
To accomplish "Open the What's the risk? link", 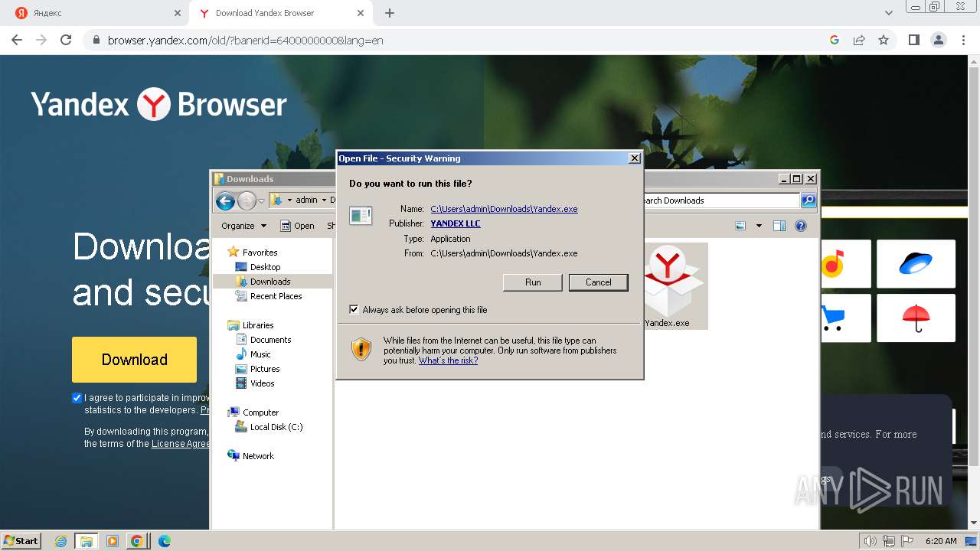I will [448, 360].
